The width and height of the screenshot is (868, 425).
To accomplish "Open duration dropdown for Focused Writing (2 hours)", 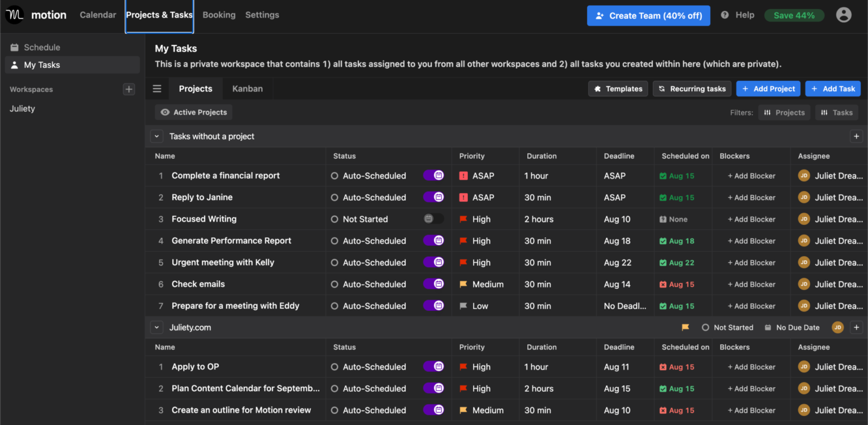I will (539, 219).
